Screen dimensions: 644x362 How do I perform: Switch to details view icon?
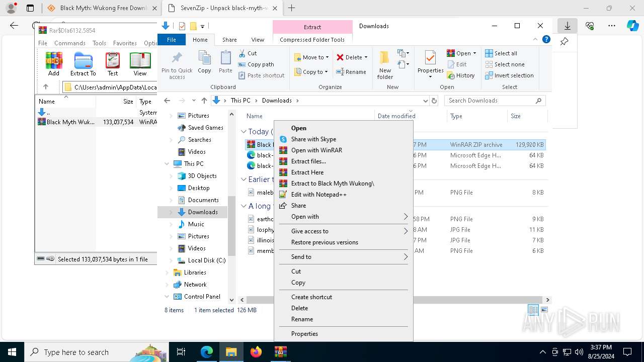pos(533,310)
